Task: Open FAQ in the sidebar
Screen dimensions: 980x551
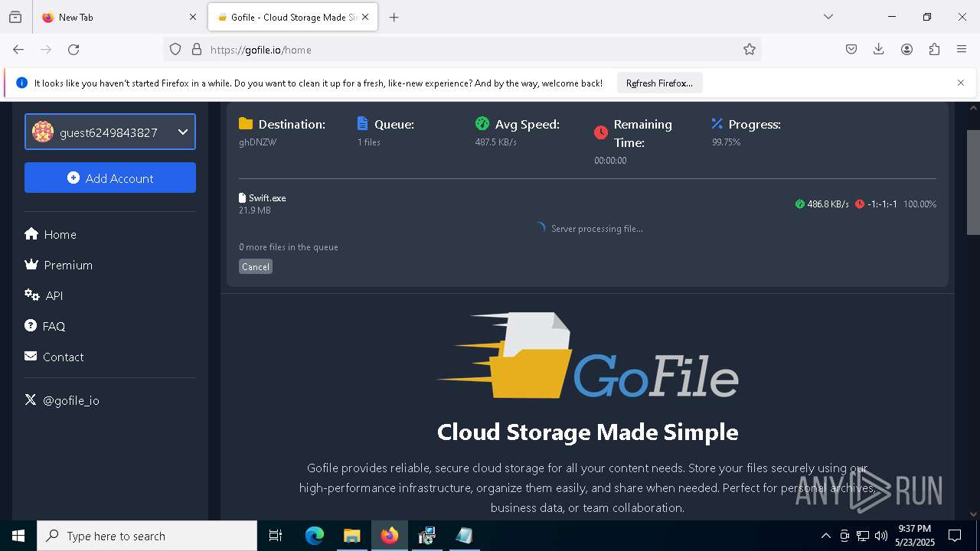Action: (45, 326)
